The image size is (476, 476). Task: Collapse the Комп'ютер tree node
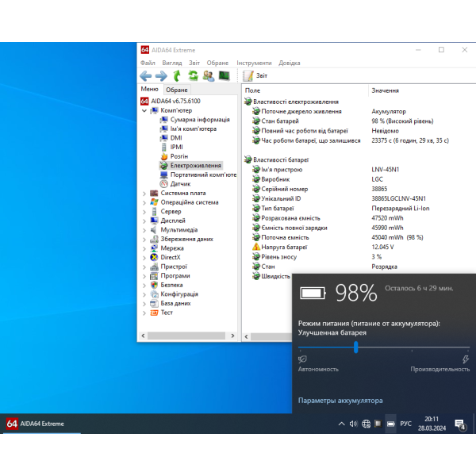144,110
